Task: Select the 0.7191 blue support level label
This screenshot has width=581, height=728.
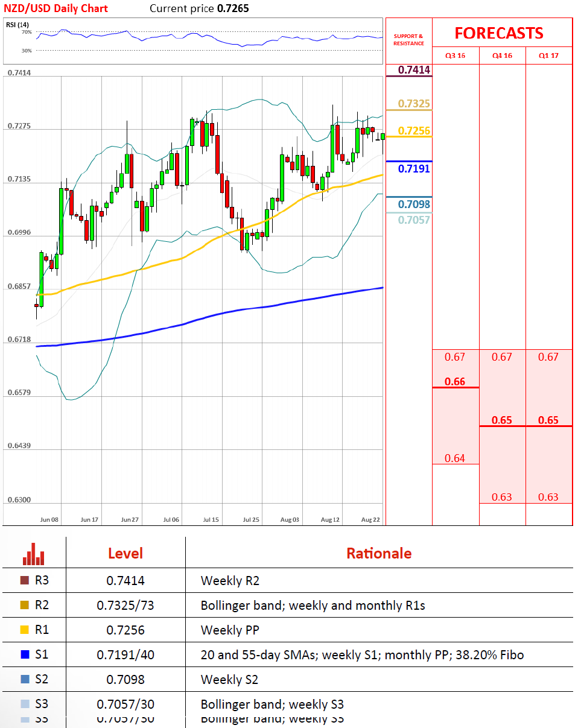Action: click(414, 169)
